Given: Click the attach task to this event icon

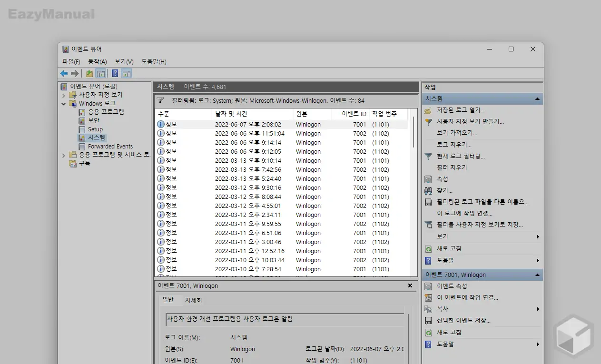Looking at the screenshot, I should click(x=428, y=297).
